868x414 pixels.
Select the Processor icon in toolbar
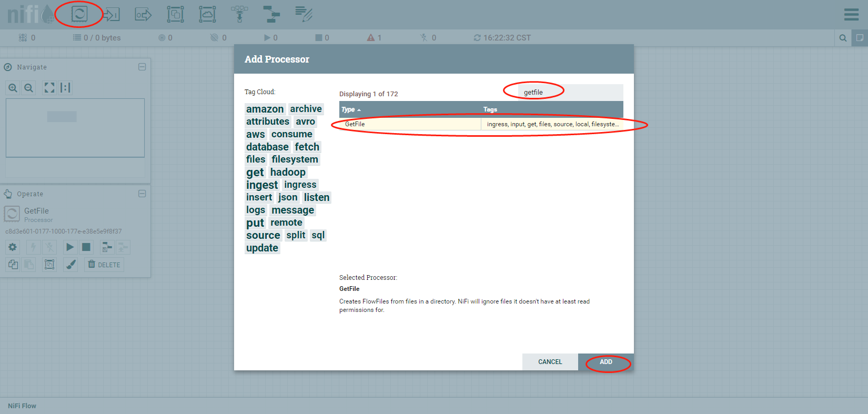coord(79,14)
